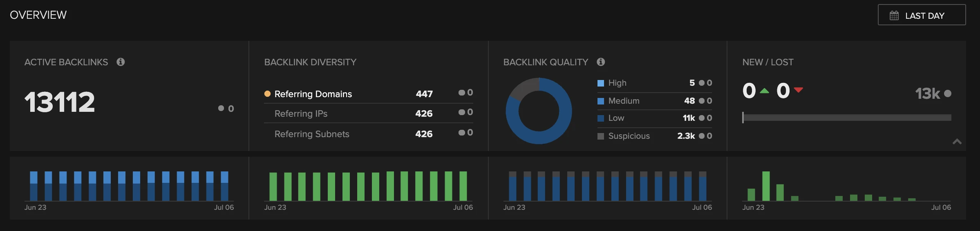The height and width of the screenshot is (231, 980).
Task: Click the High quality legend swatch
Action: [x=601, y=83]
